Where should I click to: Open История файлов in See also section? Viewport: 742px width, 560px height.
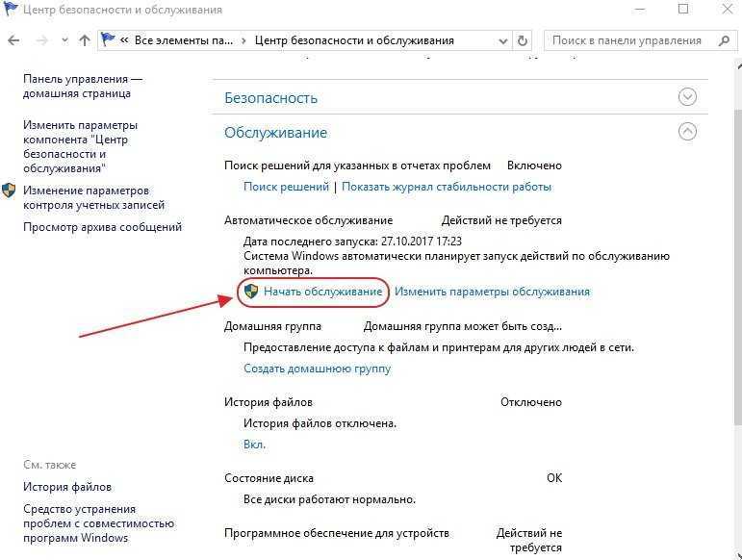[67, 487]
